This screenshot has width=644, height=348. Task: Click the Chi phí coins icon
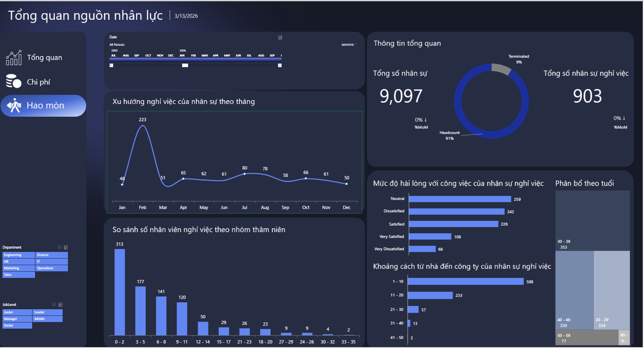14,82
